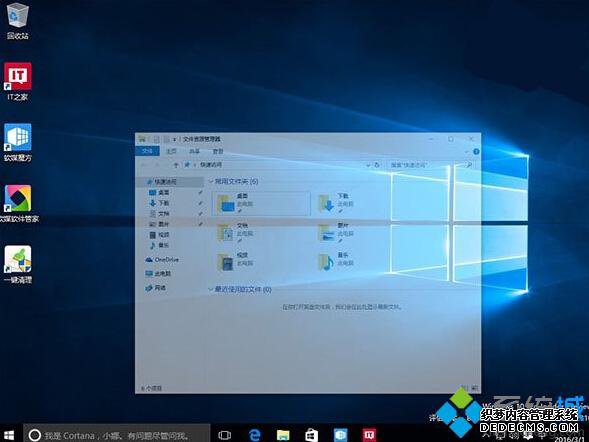Open the quick access toolbar dropdown arrow

pyautogui.click(x=175, y=139)
